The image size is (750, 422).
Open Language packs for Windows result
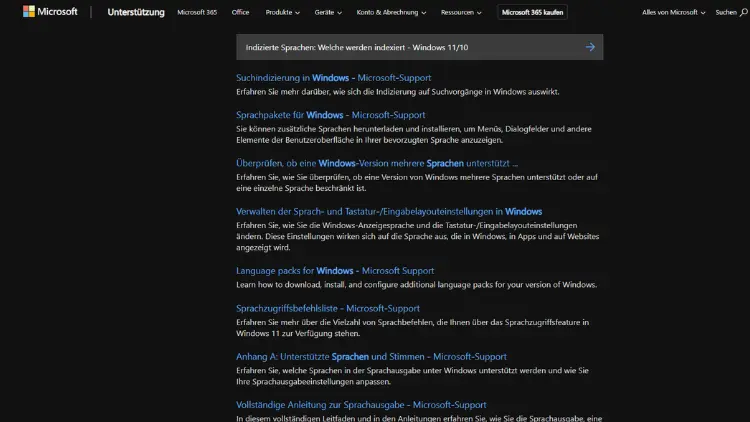[335, 271]
